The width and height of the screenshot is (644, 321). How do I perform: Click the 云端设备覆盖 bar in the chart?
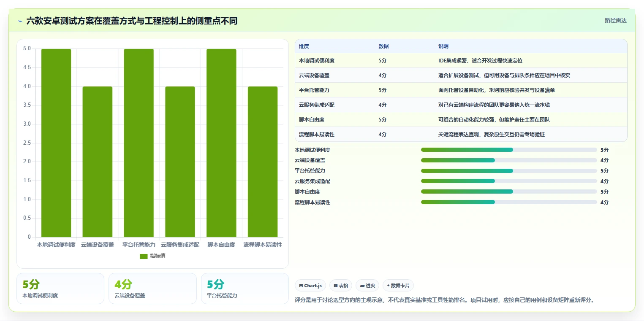click(98, 162)
